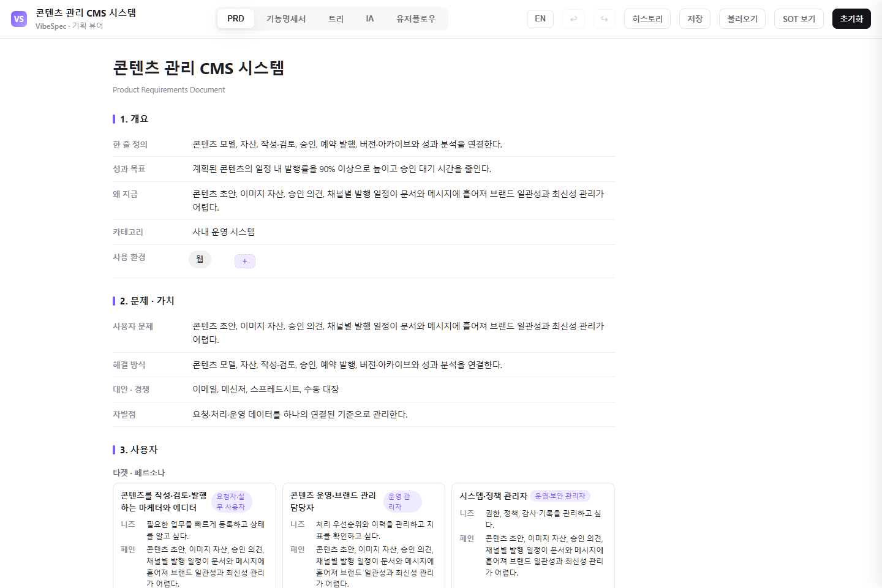Click the VibeSpec · 기획 뷰어 subtitle

pyautogui.click(x=69, y=26)
